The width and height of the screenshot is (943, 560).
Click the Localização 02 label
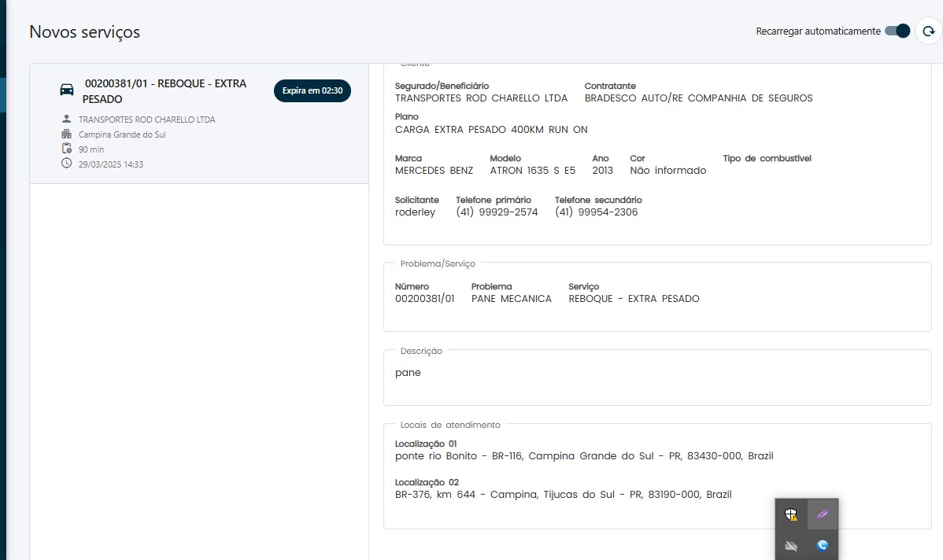click(x=427, y=482)
